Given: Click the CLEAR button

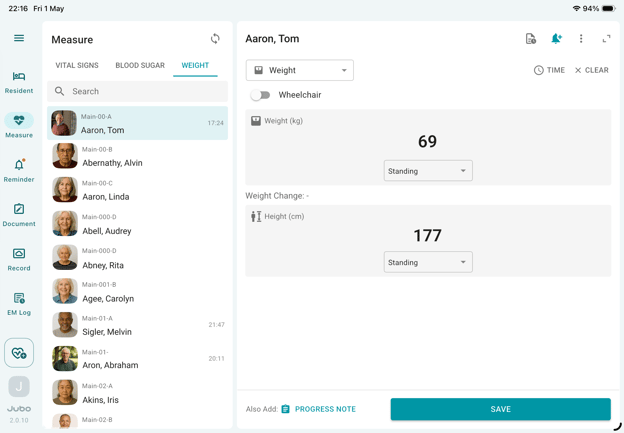Looking at the screenshot, I should point(591,70).
